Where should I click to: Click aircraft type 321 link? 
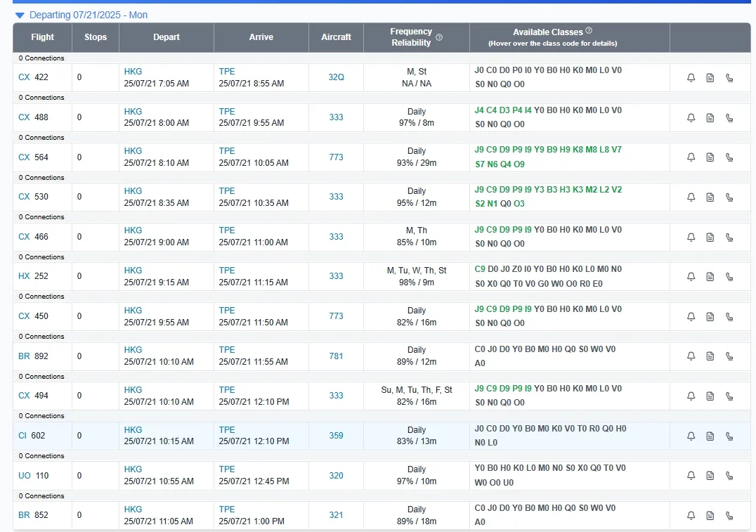coord(336,516)
